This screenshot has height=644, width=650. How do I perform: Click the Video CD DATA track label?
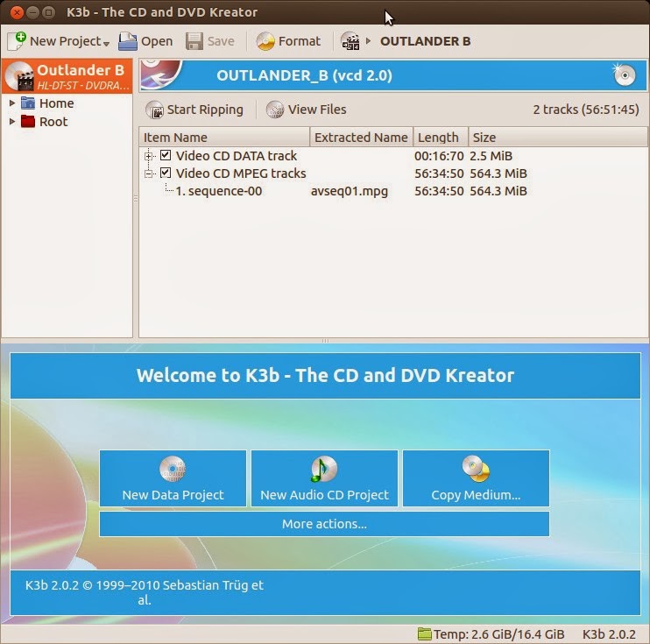(237, 156)
